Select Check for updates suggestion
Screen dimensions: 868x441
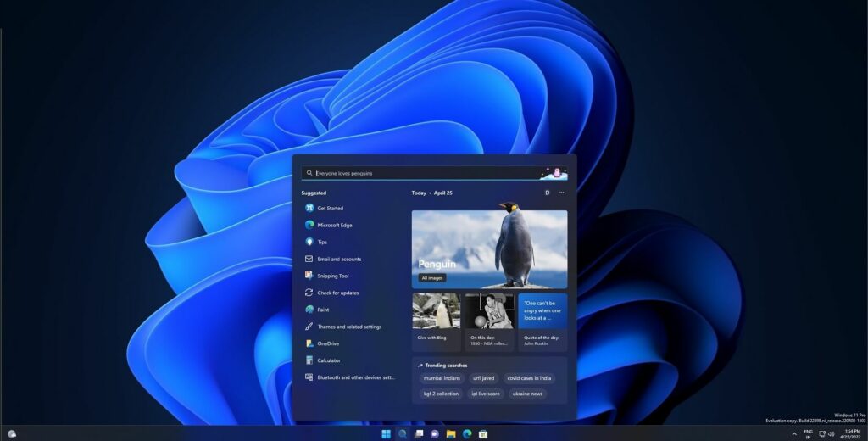337,293
